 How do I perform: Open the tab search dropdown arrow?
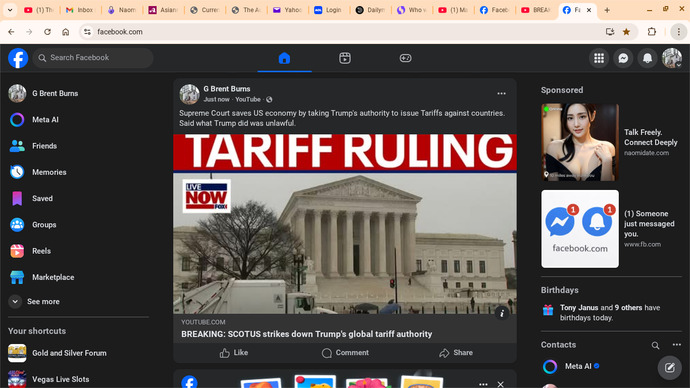pos(10,10)
